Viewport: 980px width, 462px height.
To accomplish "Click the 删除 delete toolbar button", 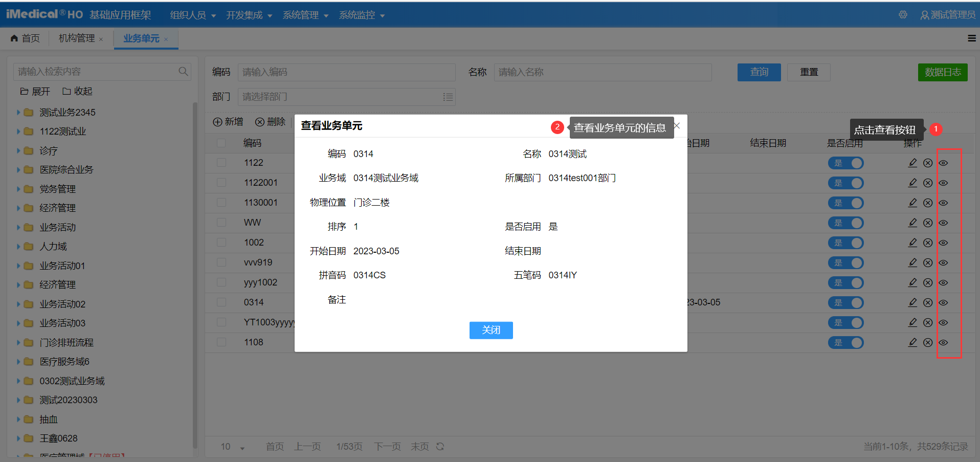I will [271, 122].
